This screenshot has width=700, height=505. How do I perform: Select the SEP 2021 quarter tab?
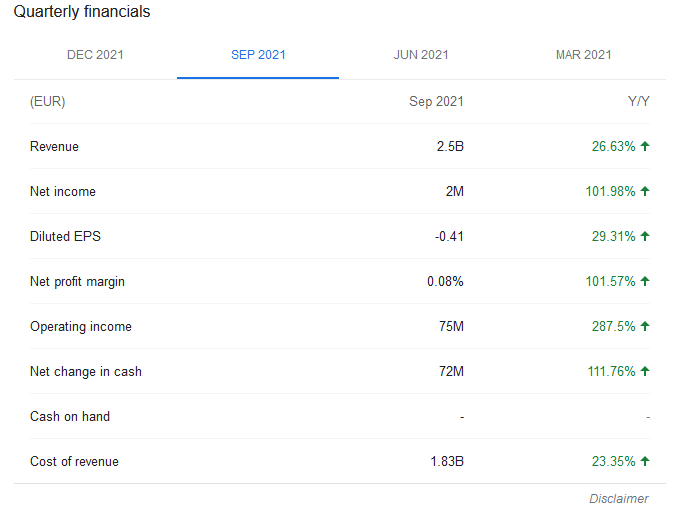tap(258, 55)
